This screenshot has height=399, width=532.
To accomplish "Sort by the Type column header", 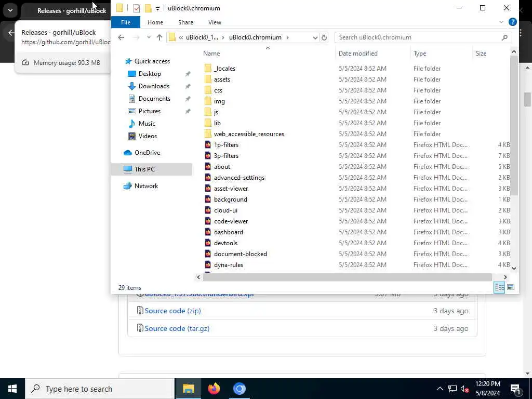I will 420,54.
